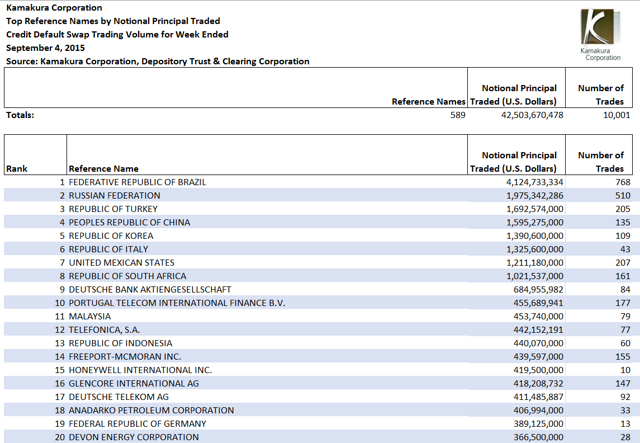Screen dimensions: 640x443
Task: Click 'DEUTSCHE TELEKOM AG' reference name
Action: click(x=118, y=398)
